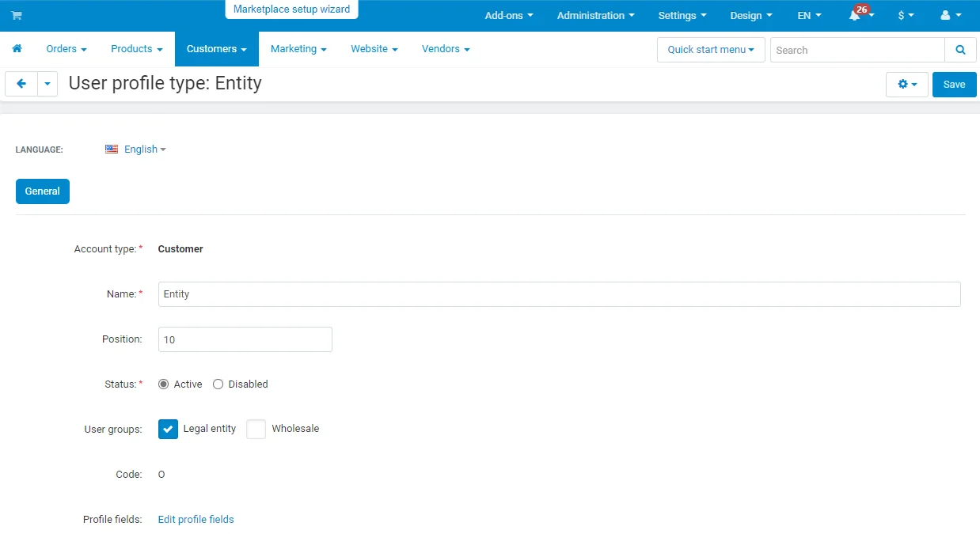
Task: Open the Add-ons menu
Action: pos(508,16)
